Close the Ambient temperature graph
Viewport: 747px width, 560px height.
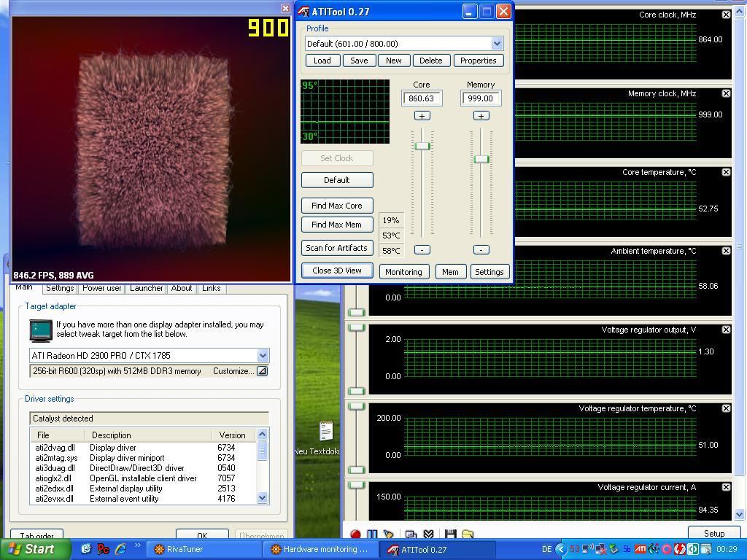pos(726,251)
